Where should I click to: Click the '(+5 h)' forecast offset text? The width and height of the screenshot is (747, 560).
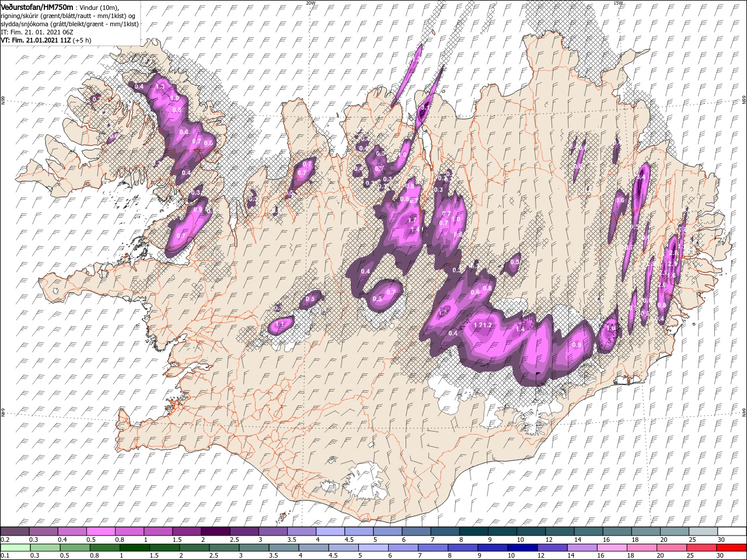click(82, 41)
